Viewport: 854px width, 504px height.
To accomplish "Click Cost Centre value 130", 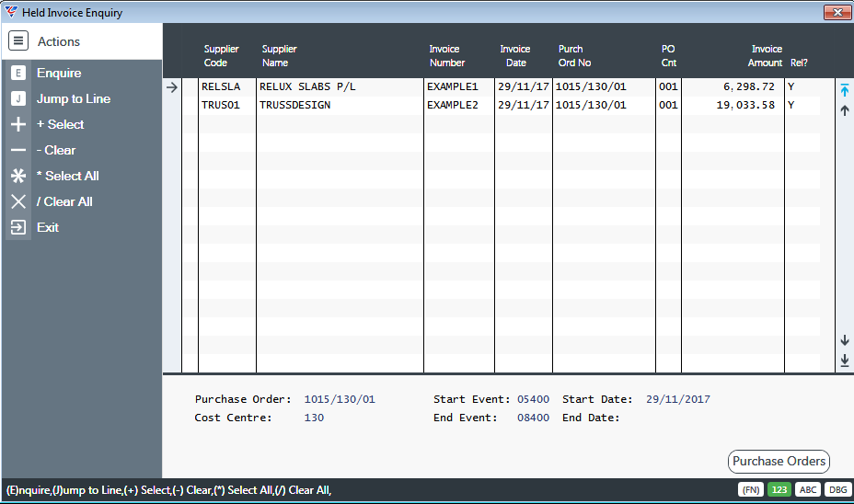I will point(314,418).
